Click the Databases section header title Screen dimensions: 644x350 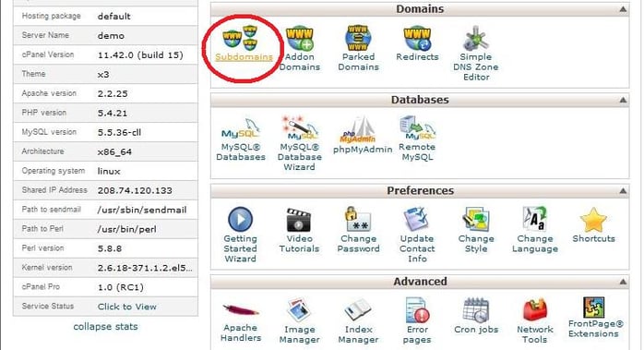(x=420, y=100)
